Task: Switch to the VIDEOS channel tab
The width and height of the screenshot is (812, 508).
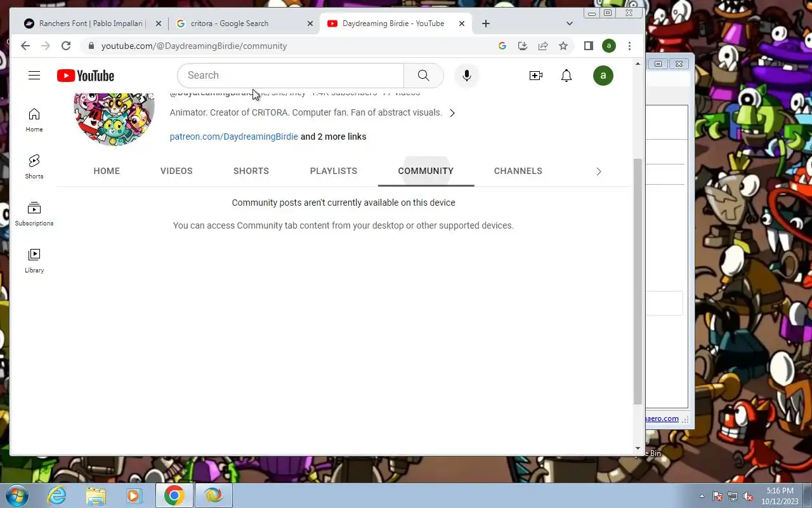Action: [x=176, y=171]
